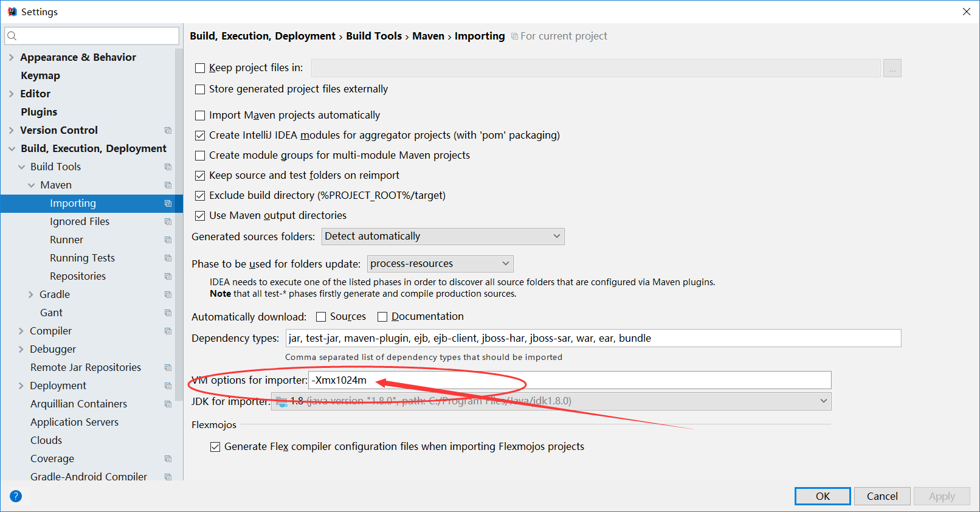Click the project-level icon beside Coverage
Image resolution: width=980 pixels, height=512 pixels.
[x=168, y=458]
